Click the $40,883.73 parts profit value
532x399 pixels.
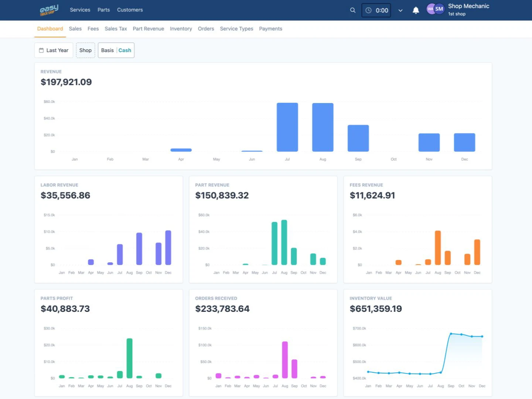click(x=65, y=309)
